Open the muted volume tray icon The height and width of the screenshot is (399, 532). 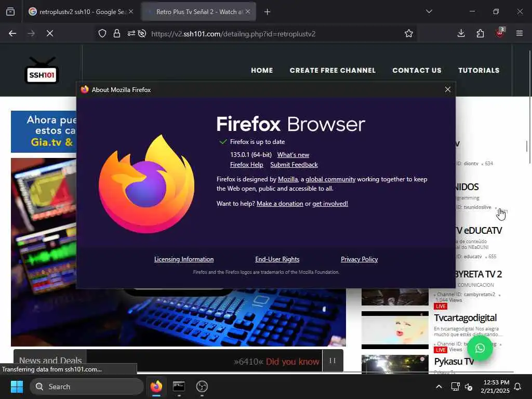coord(469,387)
